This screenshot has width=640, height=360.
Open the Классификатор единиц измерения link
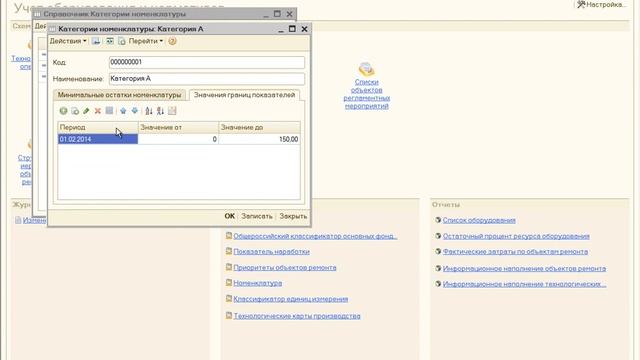point(291,299)
